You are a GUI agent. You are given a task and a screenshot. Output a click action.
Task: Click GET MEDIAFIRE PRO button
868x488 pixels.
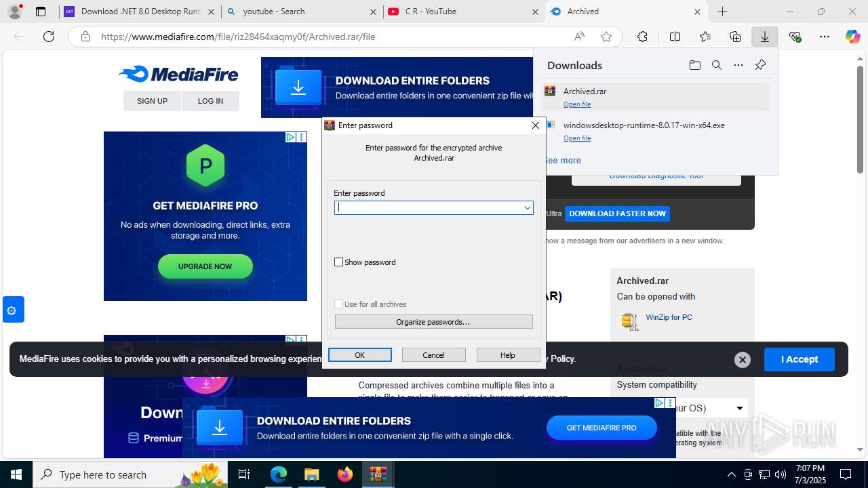tap(601, 428)
